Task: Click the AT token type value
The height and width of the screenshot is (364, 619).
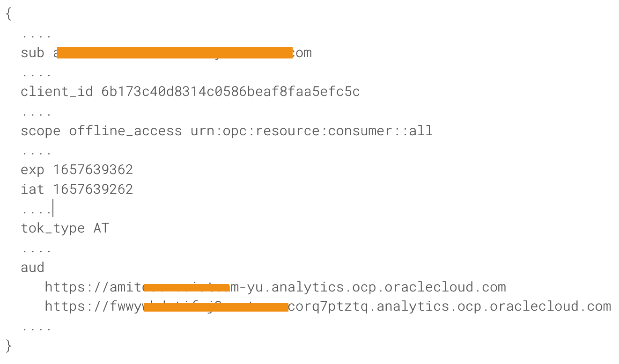Action: click(x=101, y=228)
